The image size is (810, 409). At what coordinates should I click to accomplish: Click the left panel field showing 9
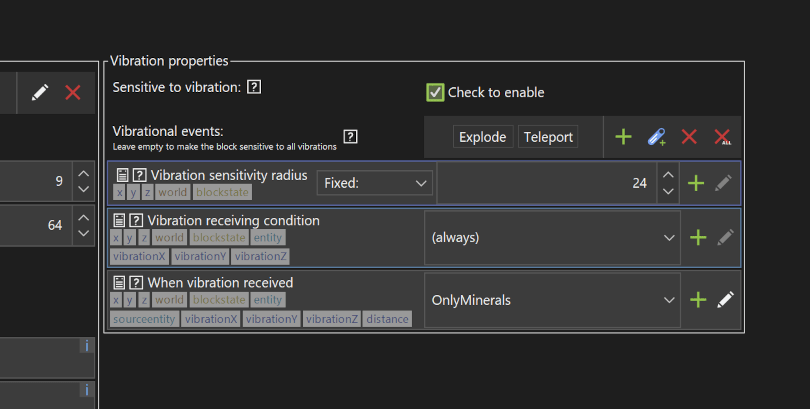(x=36, y=181)
